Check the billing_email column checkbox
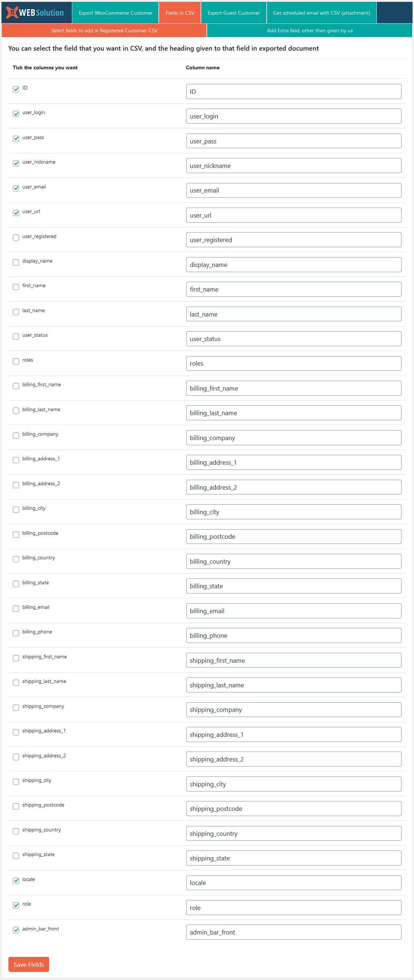The height and width of the screenshot is (980, 414). 16,608
